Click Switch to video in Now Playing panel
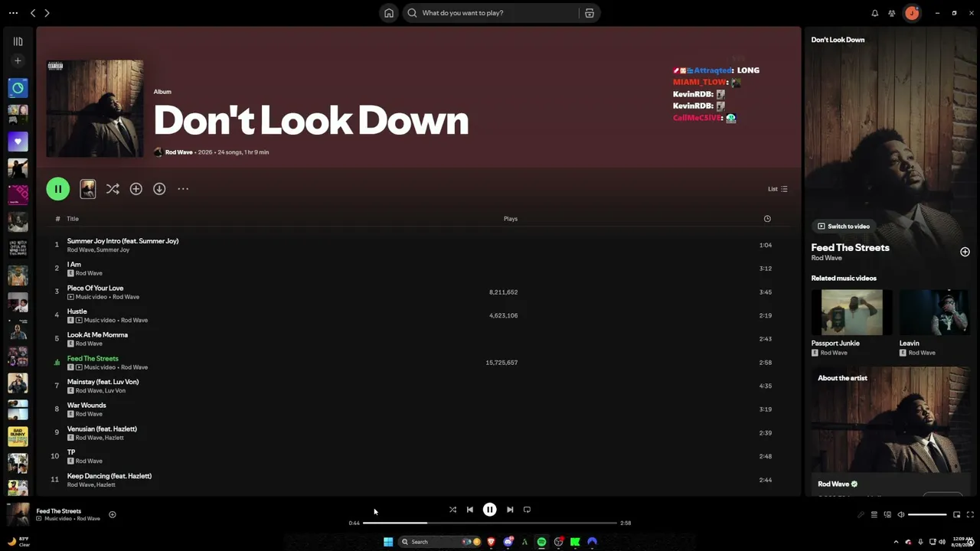Screen dimensions: 980x551 pos(844,227)
